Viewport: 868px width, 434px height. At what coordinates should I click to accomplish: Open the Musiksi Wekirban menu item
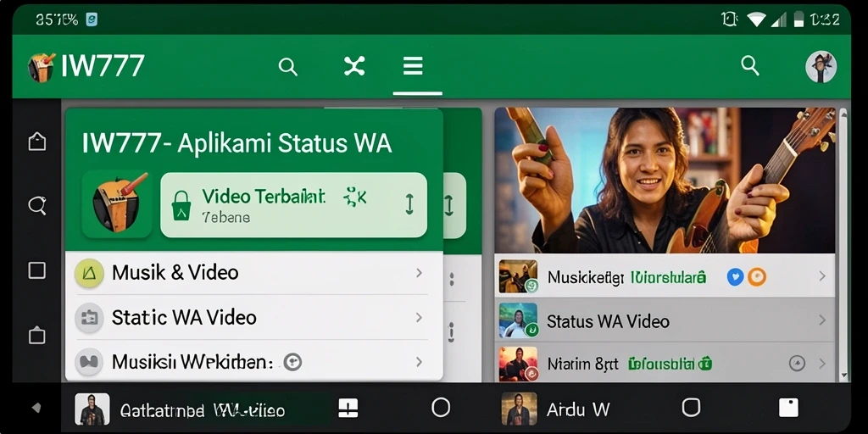coord(254,361)
